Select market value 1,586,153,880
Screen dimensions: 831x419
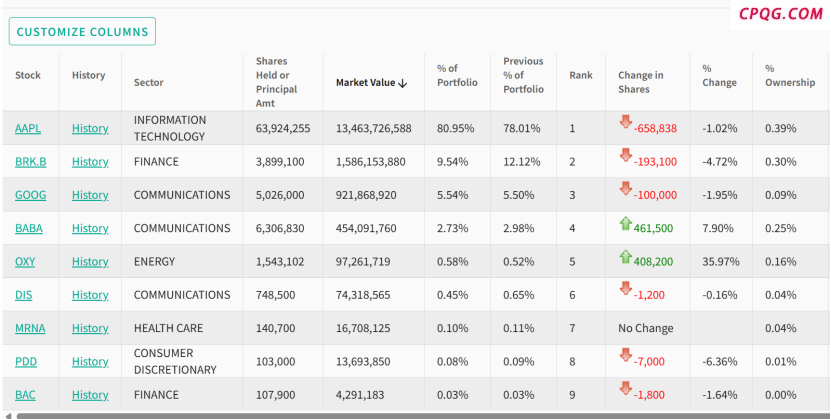(370, 162)
